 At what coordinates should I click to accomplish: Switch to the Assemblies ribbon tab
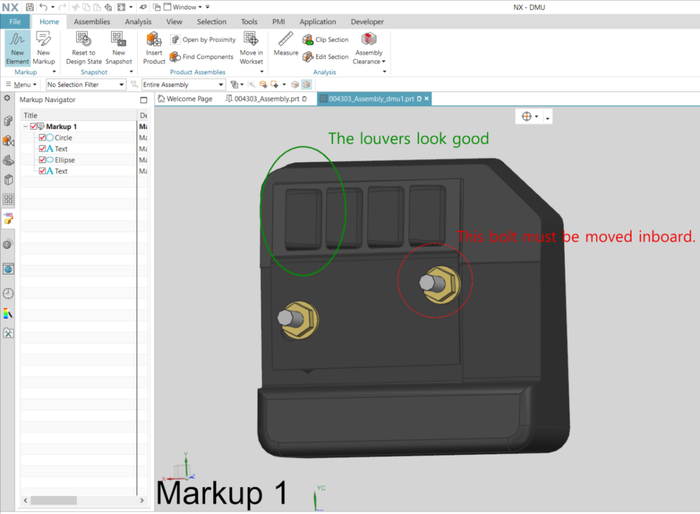coord(92,21)
